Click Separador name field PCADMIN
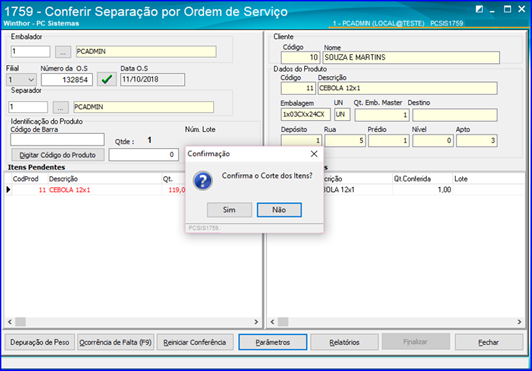532x371 pixels. 144,107
